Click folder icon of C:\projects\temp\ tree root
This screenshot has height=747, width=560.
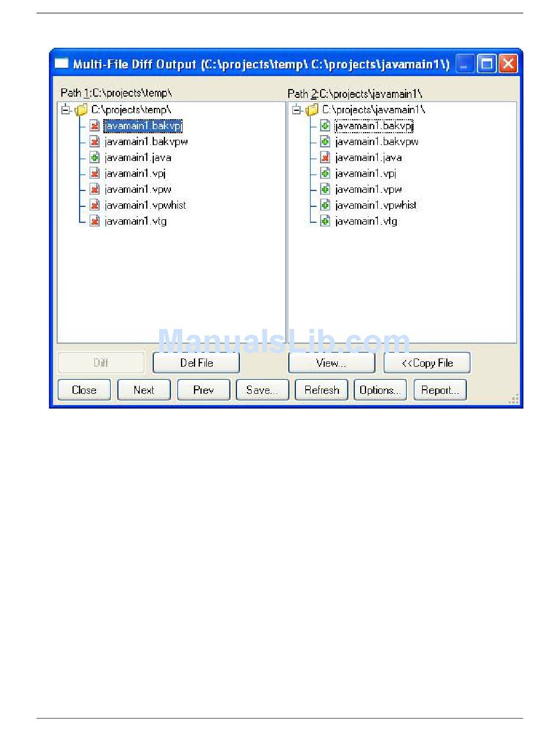point(81,110)
